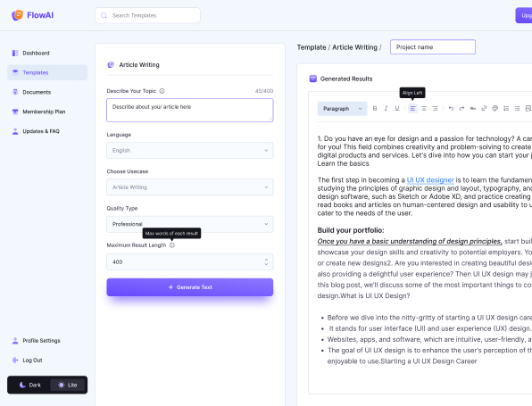Select the align right icon
Image resolution: width=532 pixels, height=406 pixels.
pos(435,109)
